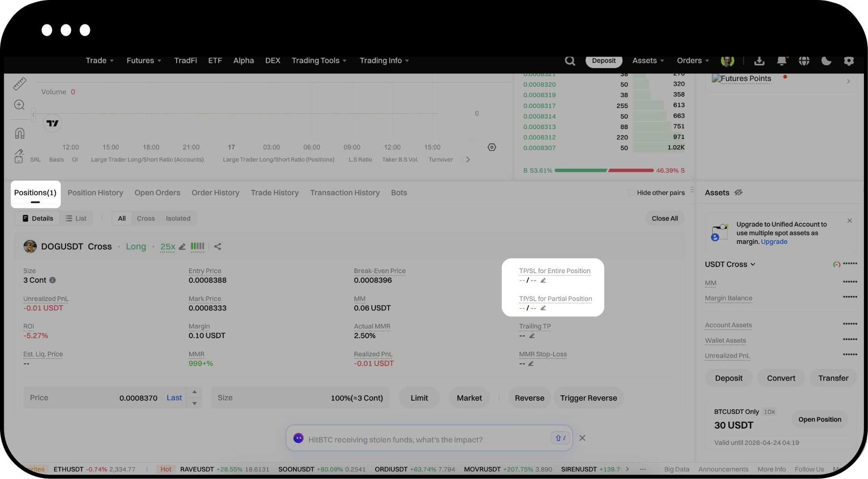
Task: Expand the Futures navigation dropdown
Action: click(144, 61)
